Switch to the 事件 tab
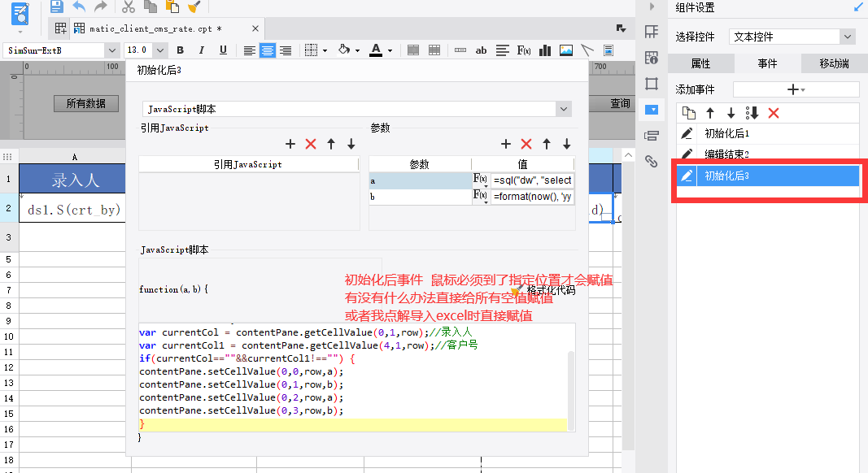 point(767,63)
